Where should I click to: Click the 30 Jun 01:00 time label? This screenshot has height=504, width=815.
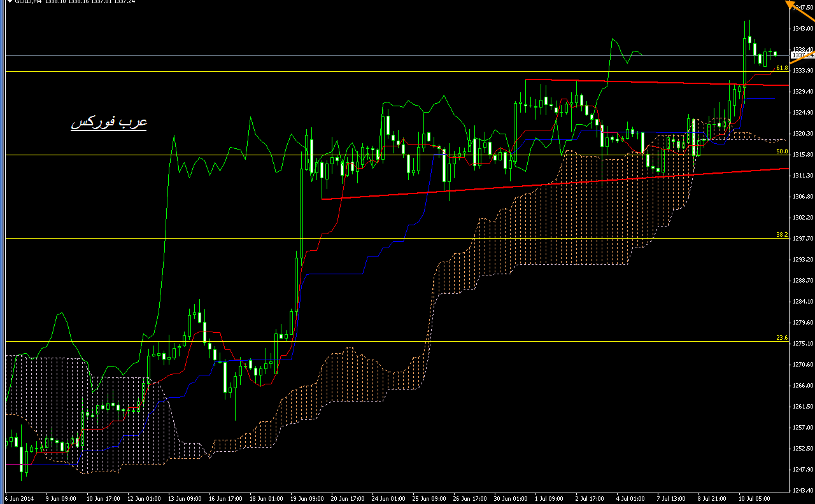[511, 499]
